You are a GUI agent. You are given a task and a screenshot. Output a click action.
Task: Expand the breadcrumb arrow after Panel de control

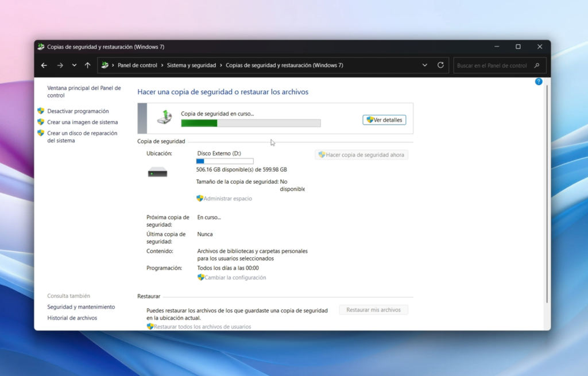click(x=164, y=65)
